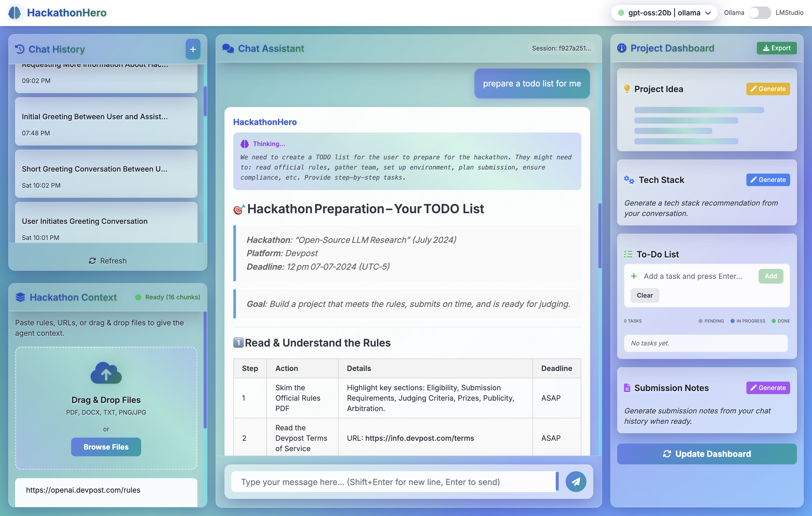
Task: Click the Update Dashboard button
Action: (707, 454)
